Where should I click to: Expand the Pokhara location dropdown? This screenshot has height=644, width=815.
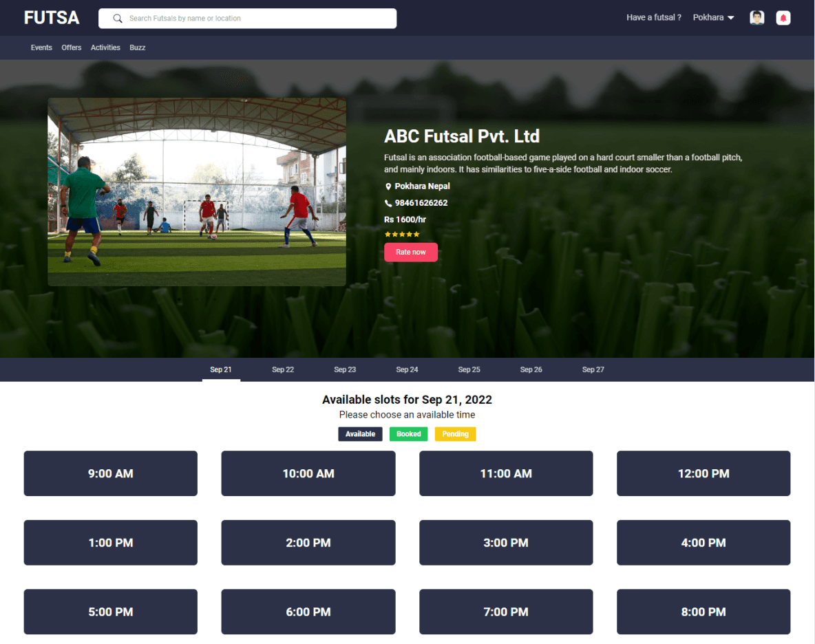tap(714, 18)
